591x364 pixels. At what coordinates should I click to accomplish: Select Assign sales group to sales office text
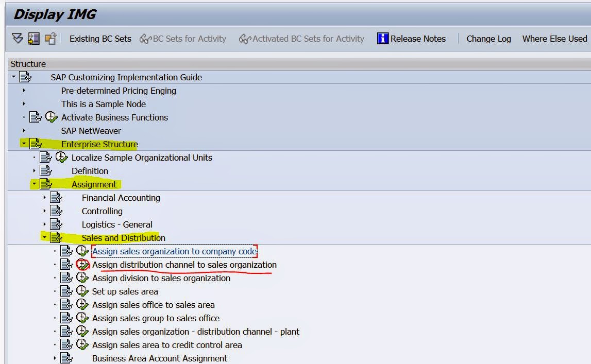(x=156, y=318)
